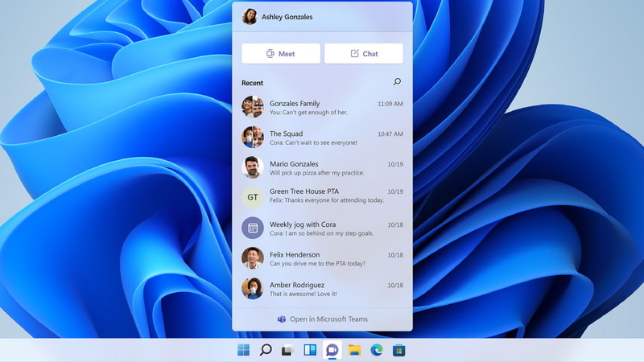
Task: Open Task View from taskbar
Action: [287, 350]
